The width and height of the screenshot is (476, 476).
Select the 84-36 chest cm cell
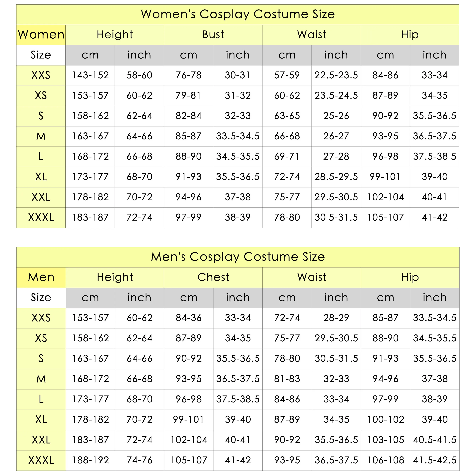click(189, 318)
